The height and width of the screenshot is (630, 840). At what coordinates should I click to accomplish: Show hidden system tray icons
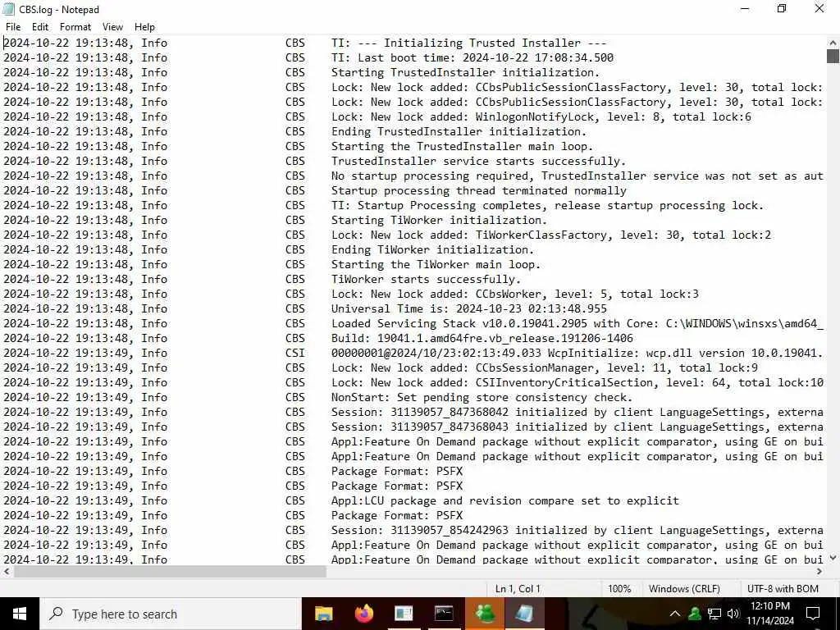coord(675,614)
